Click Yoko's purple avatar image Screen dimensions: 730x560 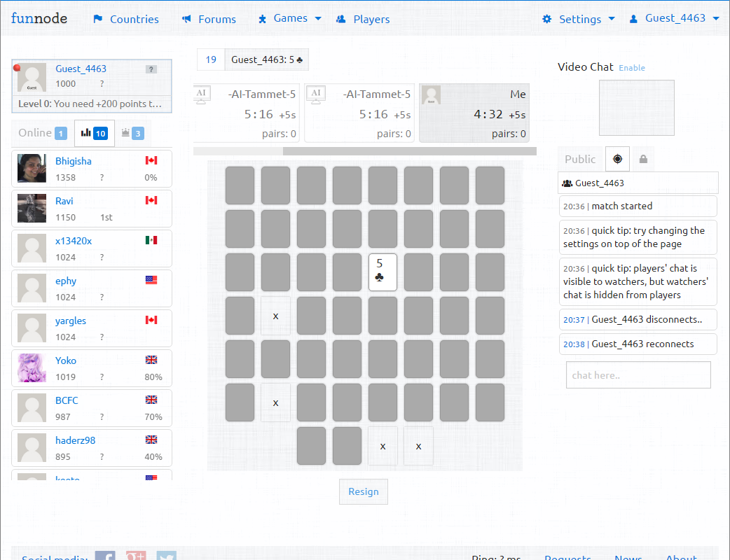click(32, 367)
